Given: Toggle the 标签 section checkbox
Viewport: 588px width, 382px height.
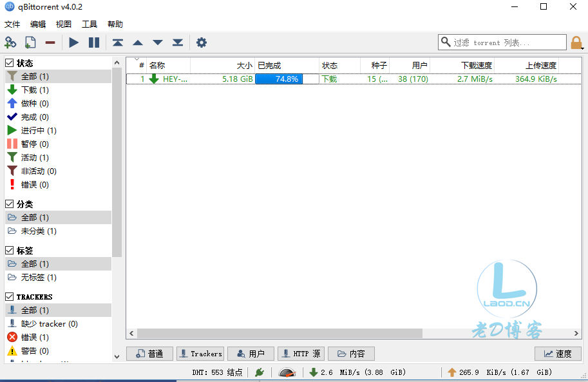Looking at the screenshot, I should point(10,251).
